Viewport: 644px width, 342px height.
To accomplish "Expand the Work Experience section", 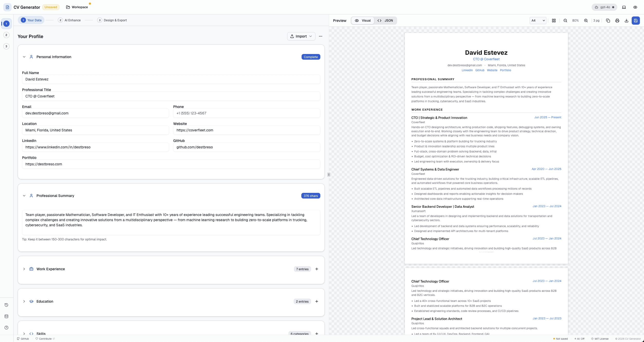I will click(24, 269).
